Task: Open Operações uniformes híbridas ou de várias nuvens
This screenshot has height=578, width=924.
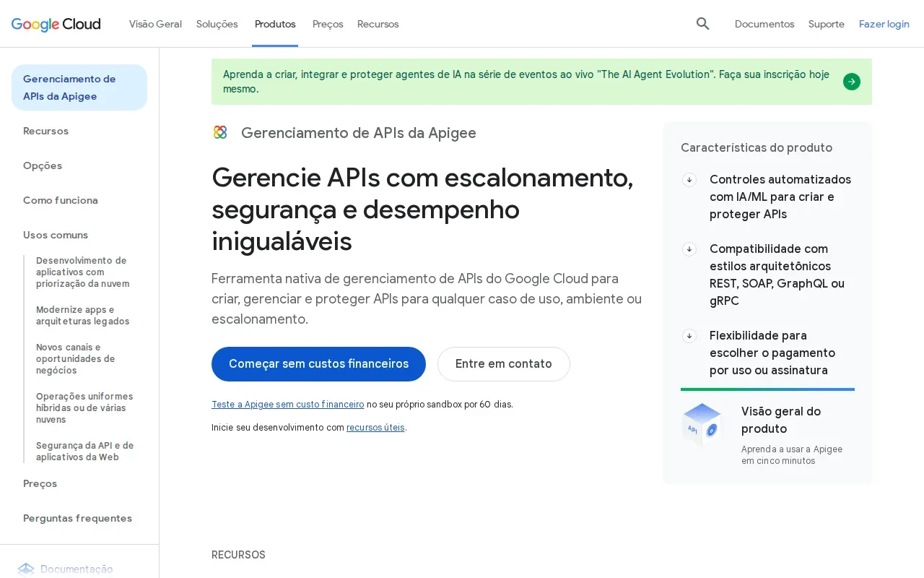Action: pos(84,408)
